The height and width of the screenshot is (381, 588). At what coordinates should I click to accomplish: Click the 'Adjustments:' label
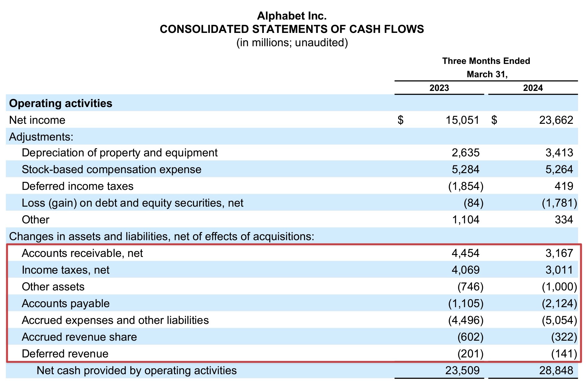pos(41,137)
